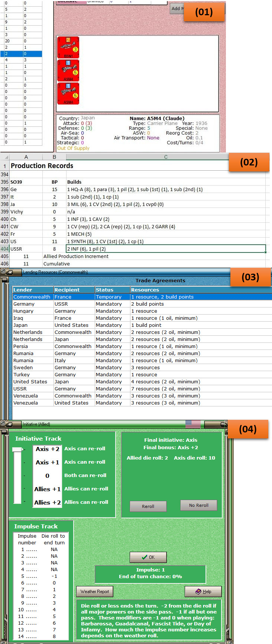Select the Japan to United States row
This screenshot has width=272, height=644.
(x=142, y=325)
